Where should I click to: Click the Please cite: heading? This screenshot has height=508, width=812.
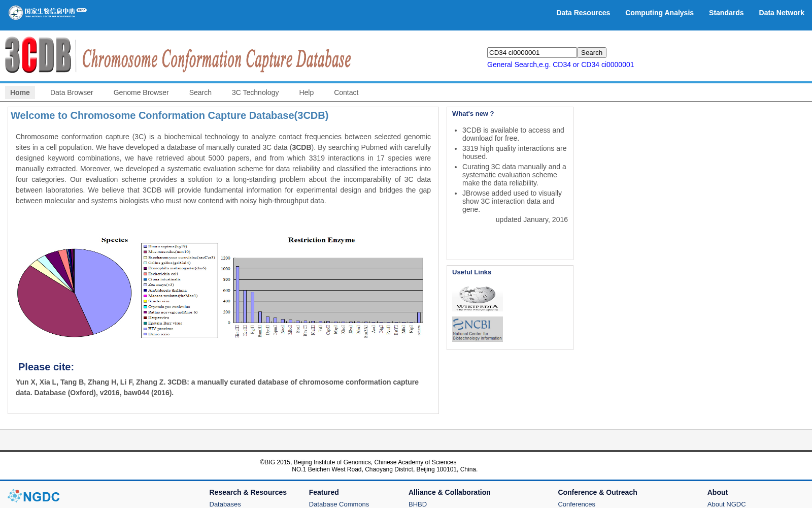point(46,367)
